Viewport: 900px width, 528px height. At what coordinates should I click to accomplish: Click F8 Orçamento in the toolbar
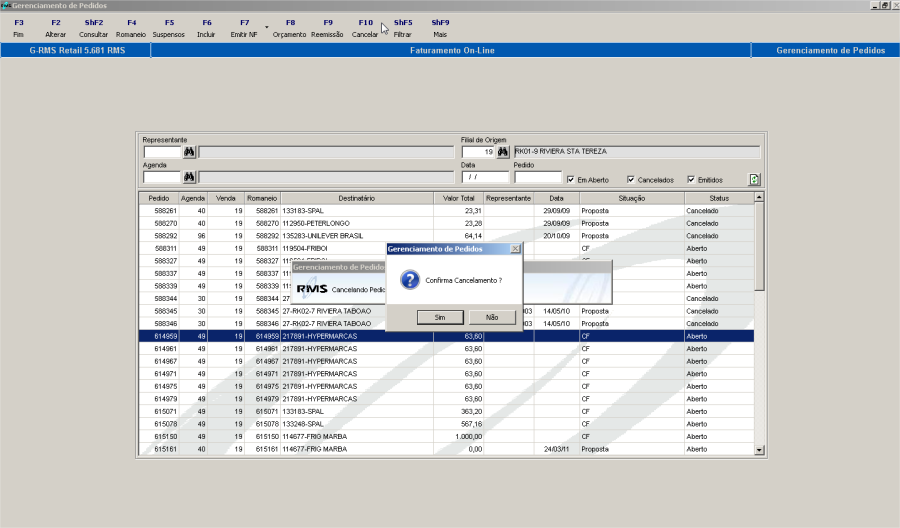289,28
